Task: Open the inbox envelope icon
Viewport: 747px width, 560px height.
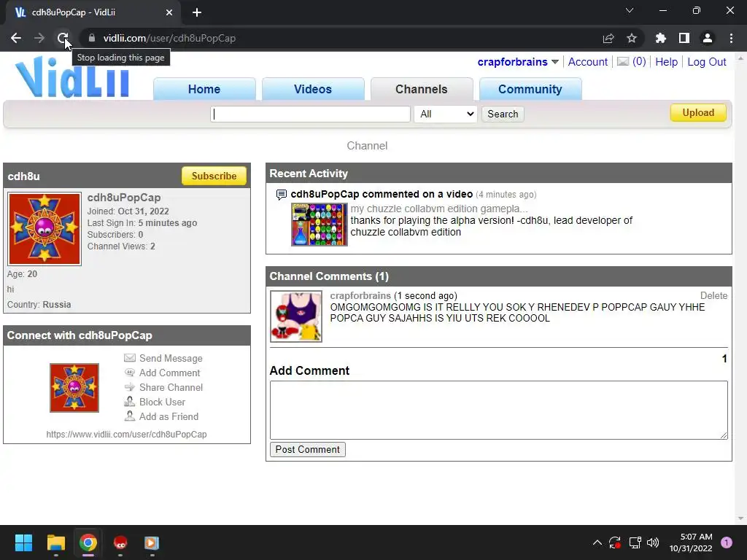Action: (x=623, y=61)
